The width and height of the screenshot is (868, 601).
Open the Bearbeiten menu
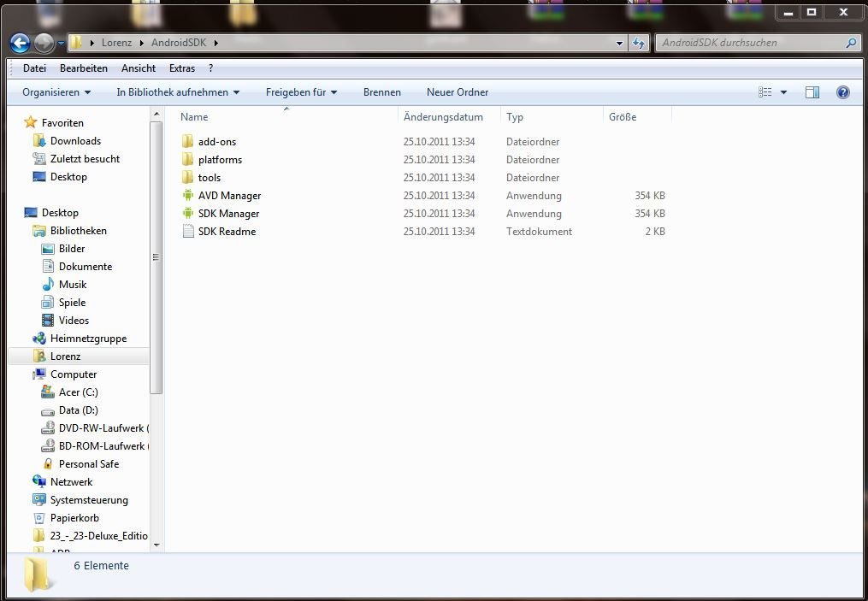click(x=84, y=68)
